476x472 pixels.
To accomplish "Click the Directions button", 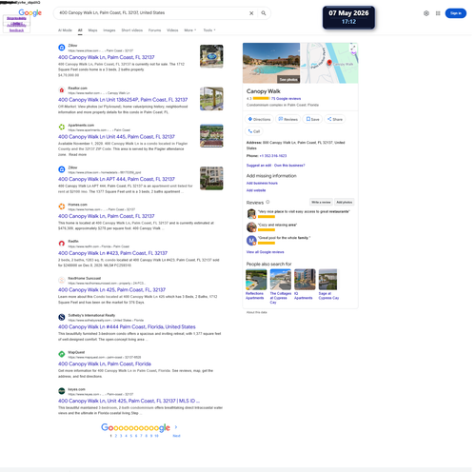I will point(259,119).
